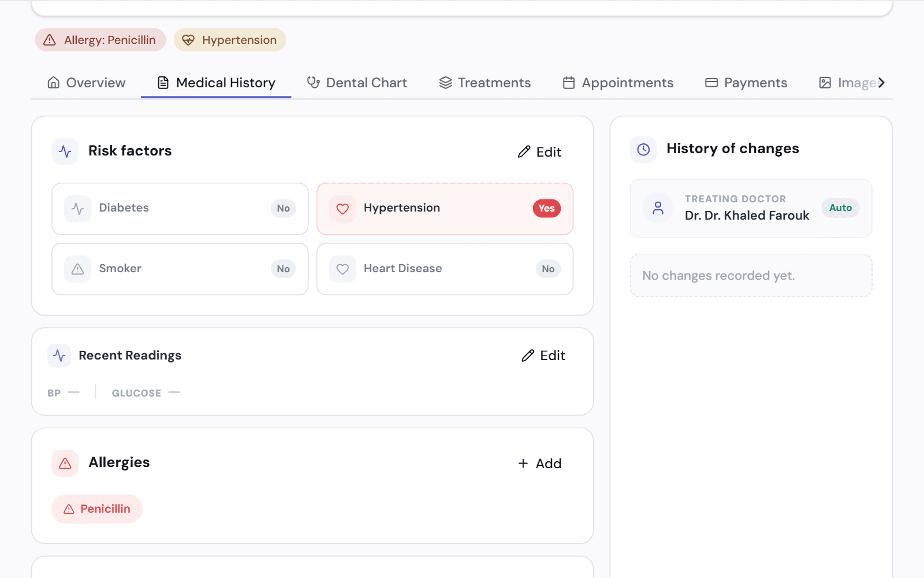Click the warning icon inside Penicillin chip
924x578 pixels.
(x=69, y=509)
